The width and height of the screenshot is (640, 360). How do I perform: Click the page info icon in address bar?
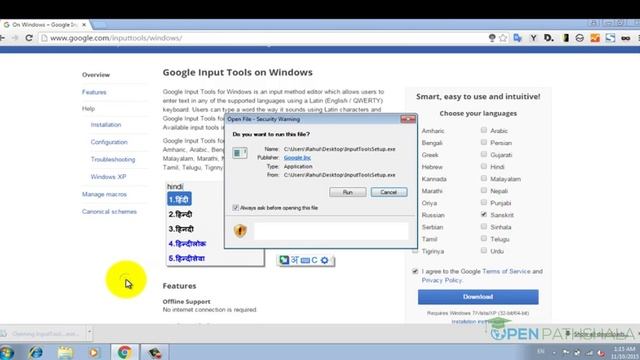[x=44, y=38]
